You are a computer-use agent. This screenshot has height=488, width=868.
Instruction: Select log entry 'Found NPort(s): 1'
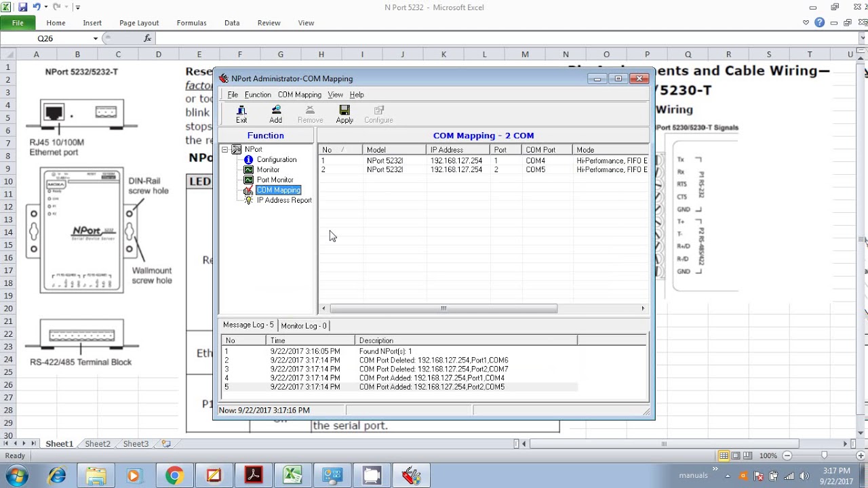(400, 351)
